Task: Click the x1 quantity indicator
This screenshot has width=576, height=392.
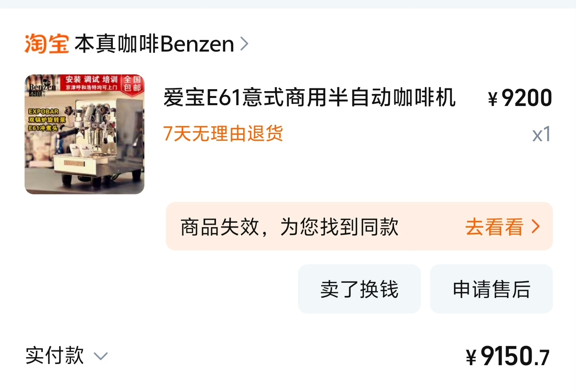Action: (542, 134)
